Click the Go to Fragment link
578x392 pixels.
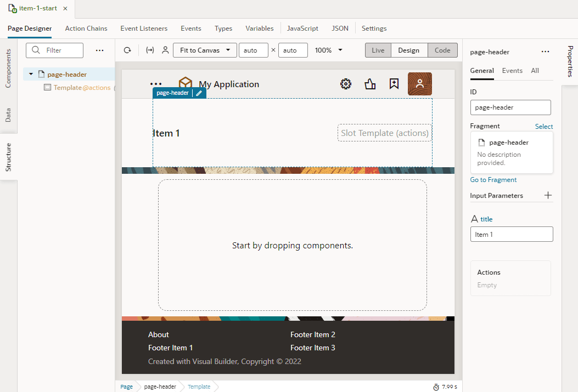tap(493, 179)
